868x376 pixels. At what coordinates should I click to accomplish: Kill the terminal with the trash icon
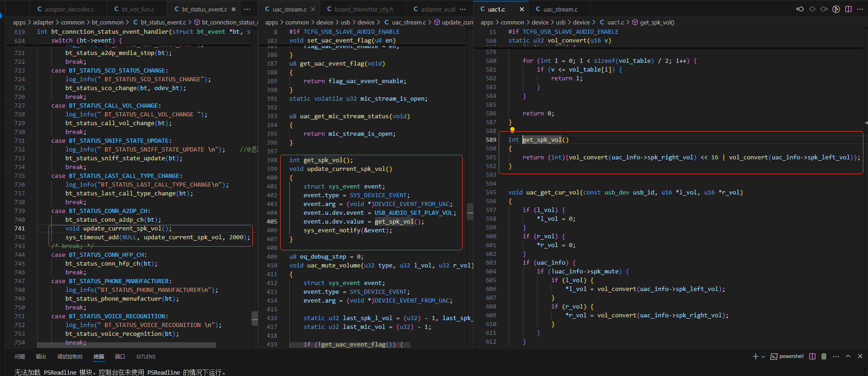tap(824, 357)
